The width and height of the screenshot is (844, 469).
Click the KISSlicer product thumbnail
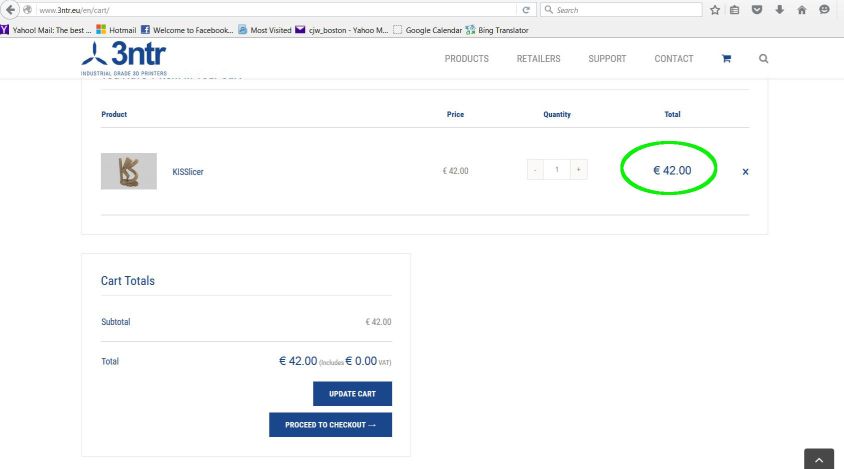pyautogui.click(x=129, y=171)
